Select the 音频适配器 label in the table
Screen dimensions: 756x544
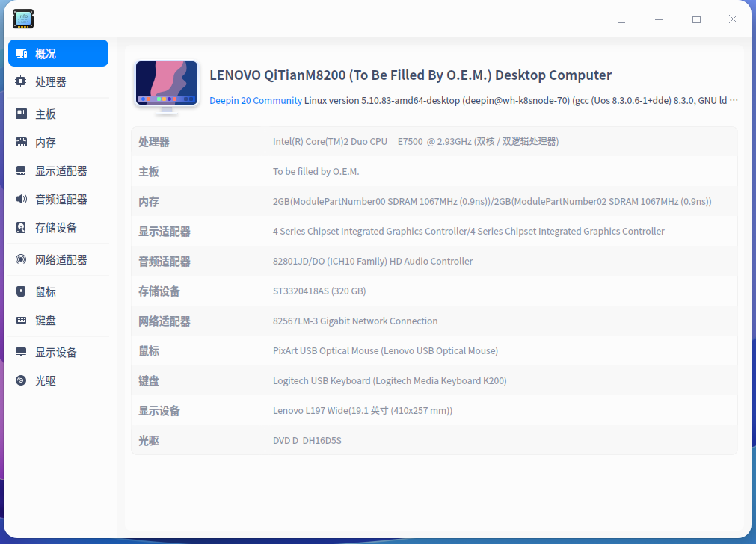(165, 262)
